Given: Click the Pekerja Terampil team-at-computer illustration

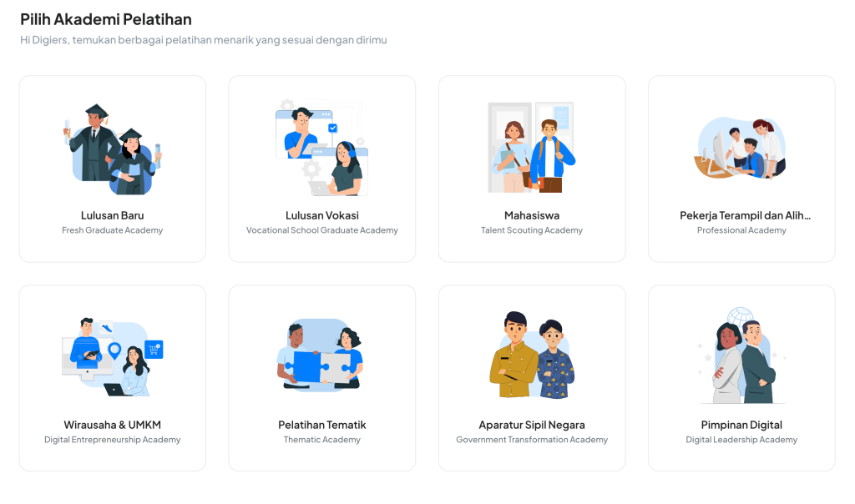Looking at the screenshot, I should (741, 148).
